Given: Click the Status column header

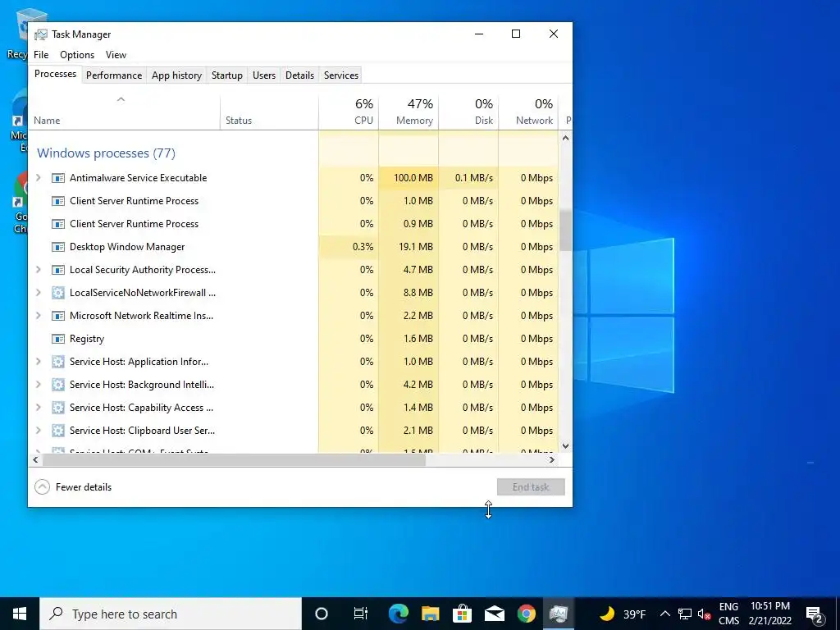Looking at the screenshot, I should [269, 112].
